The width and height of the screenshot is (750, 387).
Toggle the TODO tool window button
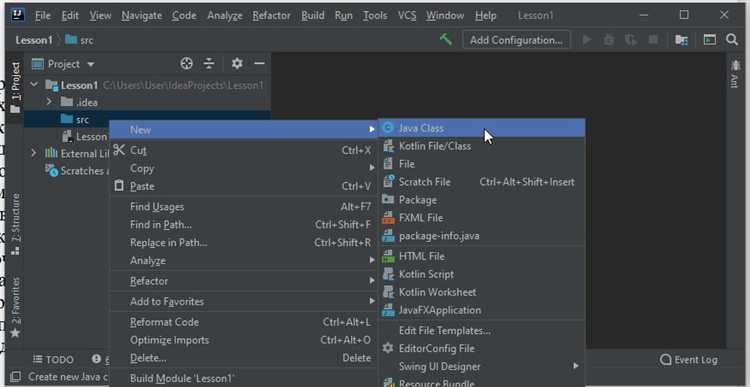tap(53, 360)
